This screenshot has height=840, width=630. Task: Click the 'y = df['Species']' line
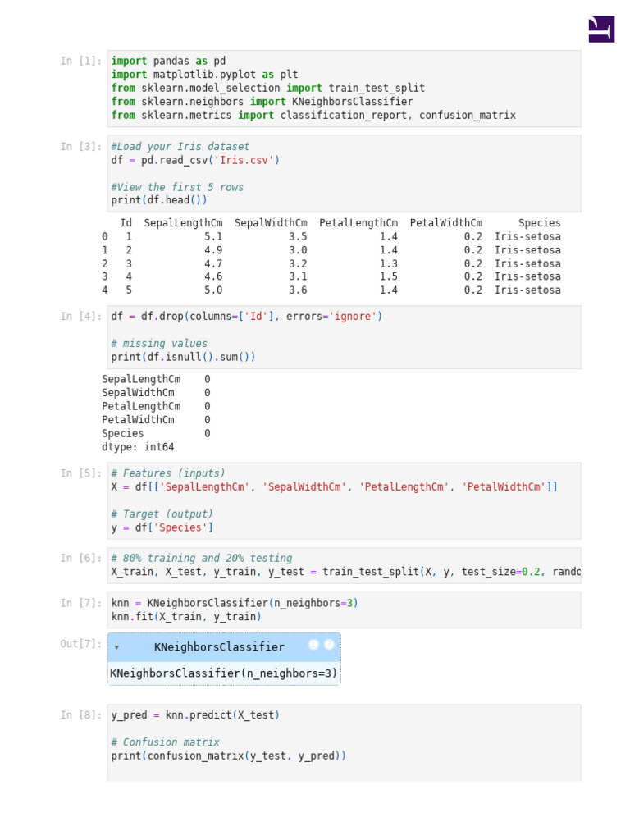pyautogui.click(x=162, y=527)
